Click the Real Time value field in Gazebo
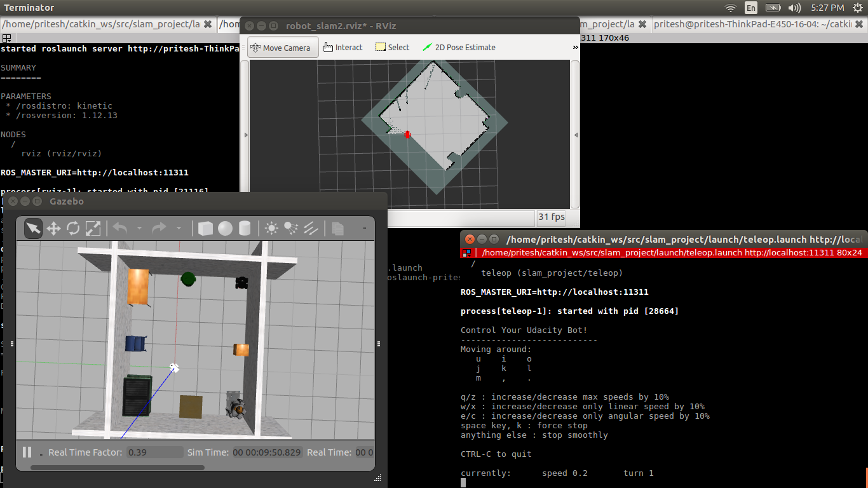 (364, 452)
